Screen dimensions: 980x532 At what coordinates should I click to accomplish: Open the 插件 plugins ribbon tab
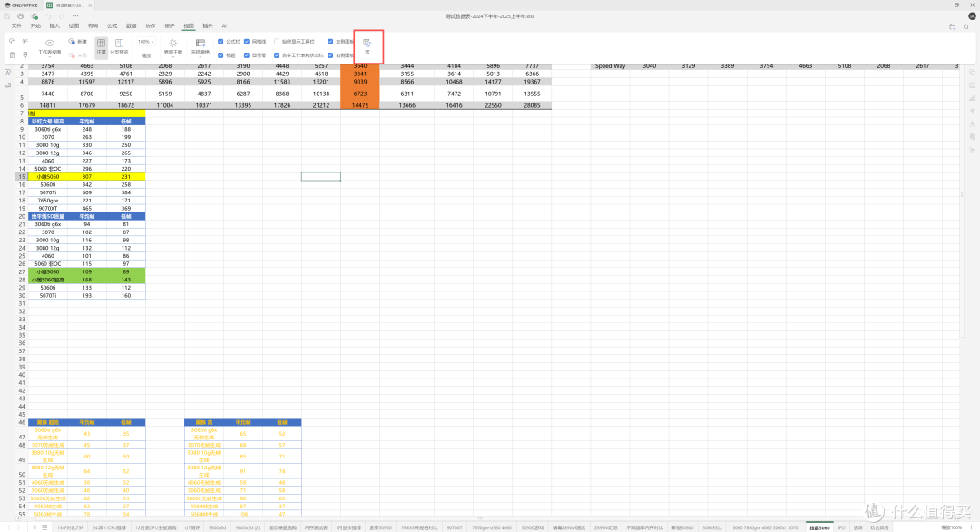point(208,26)
